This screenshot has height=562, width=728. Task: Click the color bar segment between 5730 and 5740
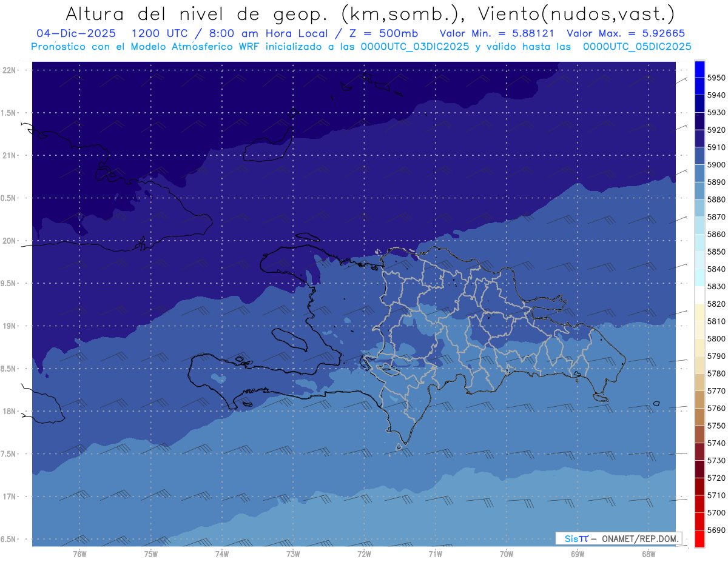pyautogui.click(x=699, y=452)
